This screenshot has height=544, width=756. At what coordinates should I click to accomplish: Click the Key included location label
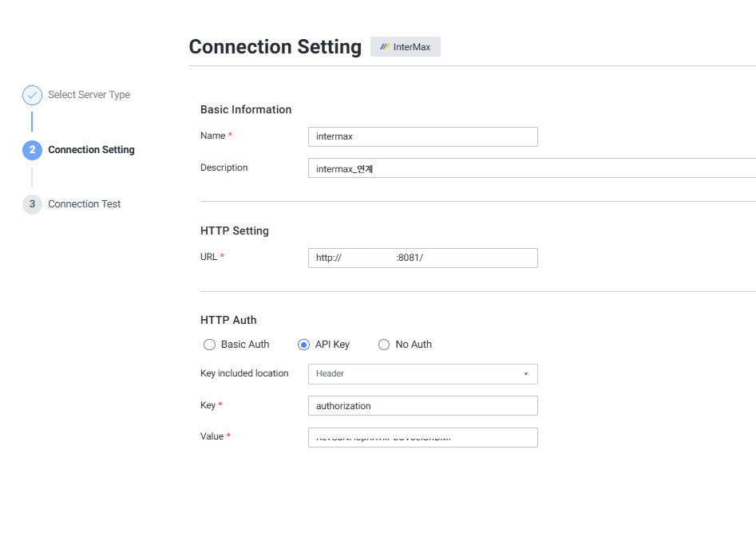pyautogui.click(x=244, y=373)
